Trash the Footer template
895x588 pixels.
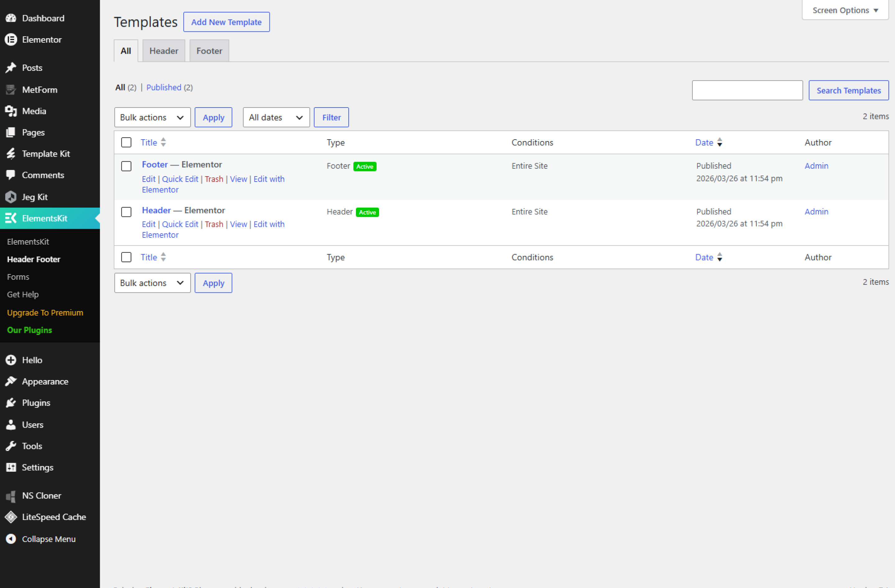[214, 179]
